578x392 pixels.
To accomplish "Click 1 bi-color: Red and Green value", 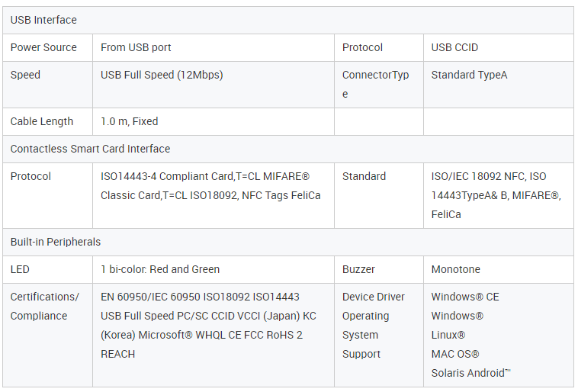I will click(x=160, y=269).
